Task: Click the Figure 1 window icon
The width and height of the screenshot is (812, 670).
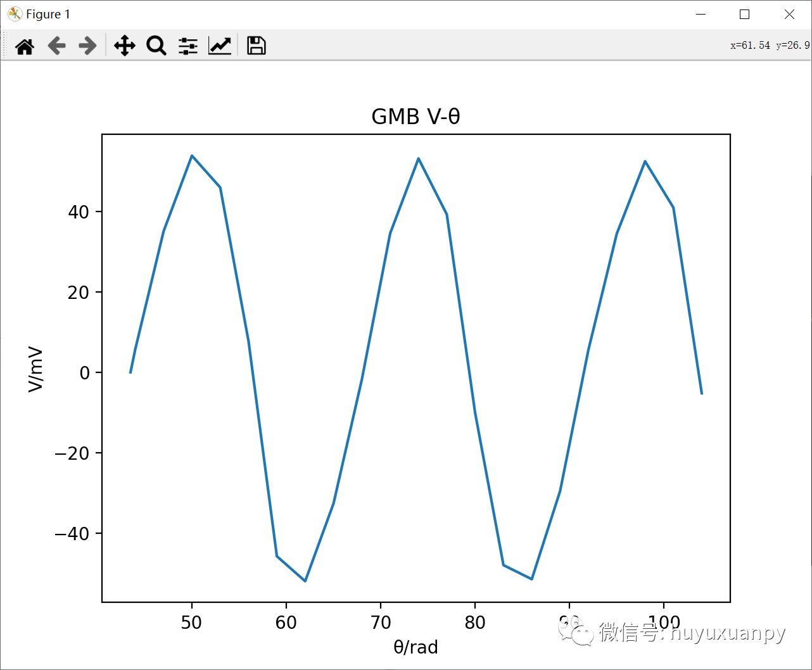Action: (x=14, y=14)
